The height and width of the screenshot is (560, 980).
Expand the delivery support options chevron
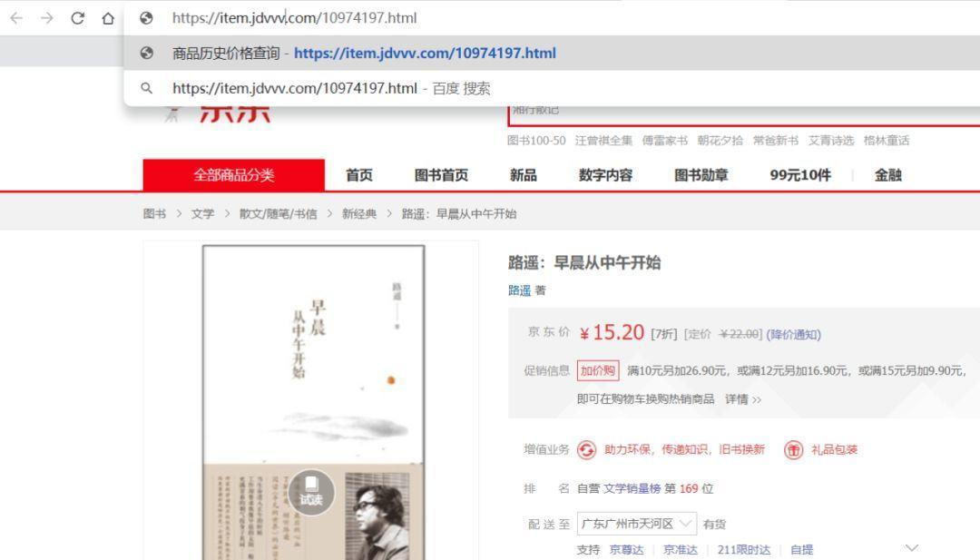click(x=912, y=548)
